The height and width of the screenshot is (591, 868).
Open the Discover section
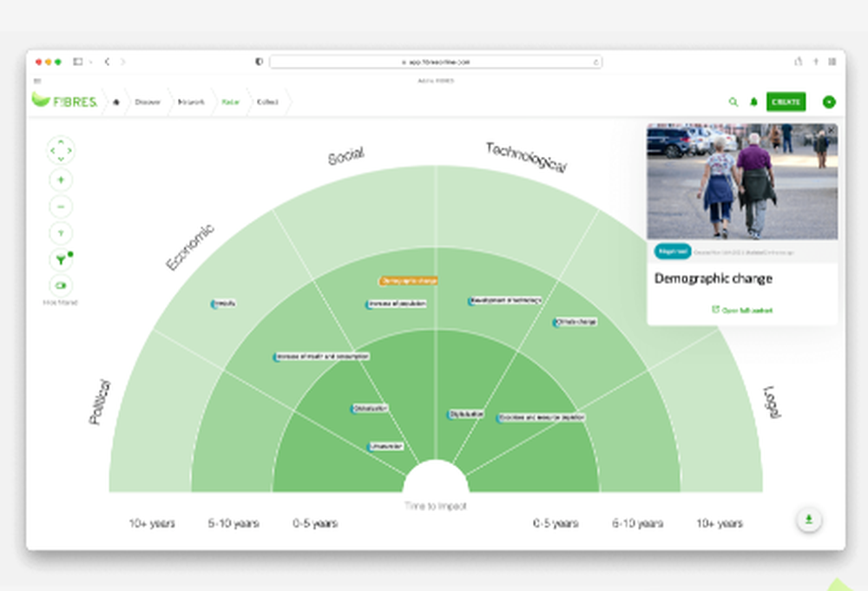click(x=148, y=102)
